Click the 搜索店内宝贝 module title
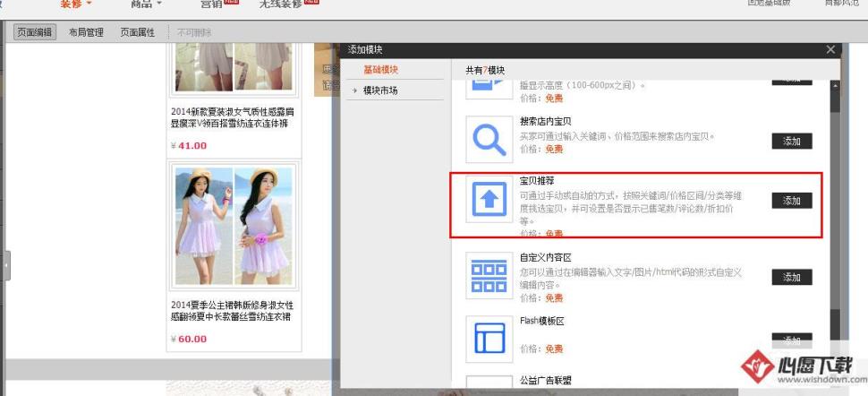 point(546,122)
